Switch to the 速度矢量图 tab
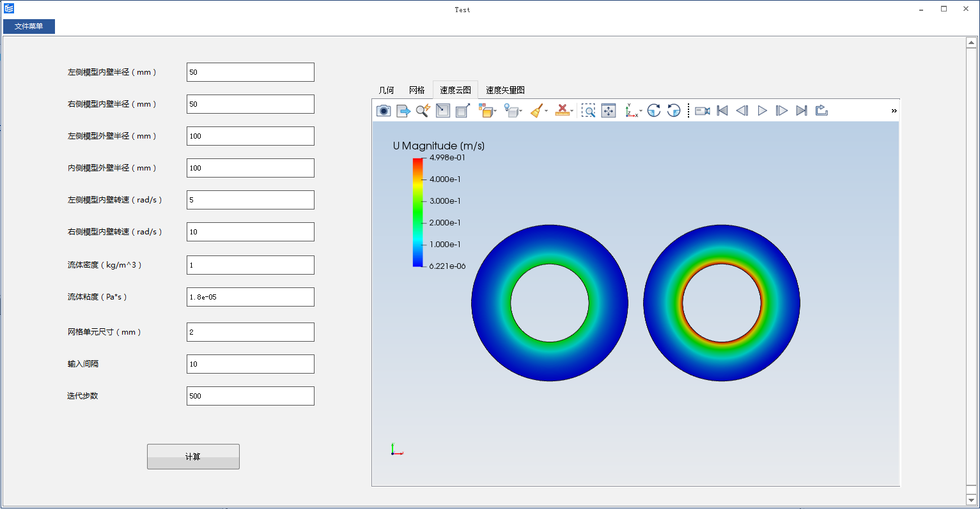The width and height of the screenshot is (980, 509). [x=505, y=90]
